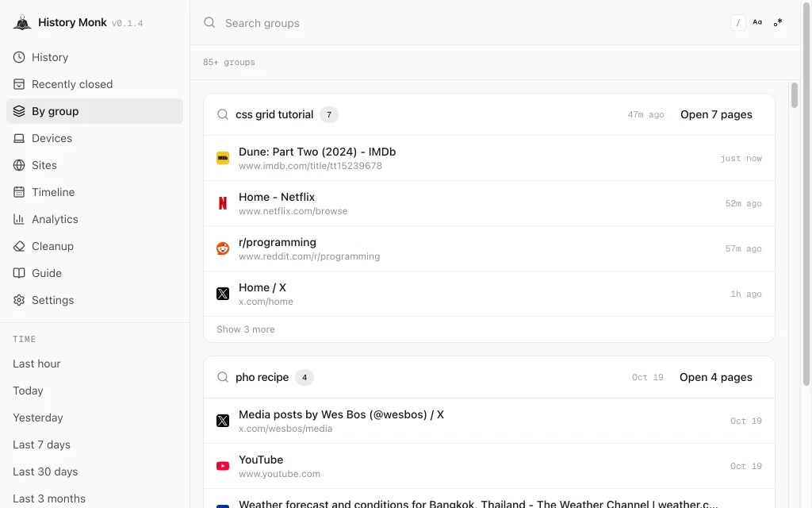The width and height of the screenshot is (812, 508).
Task: Click the magnifier icon beside css grid tutorial
Action: coord(223,114)
